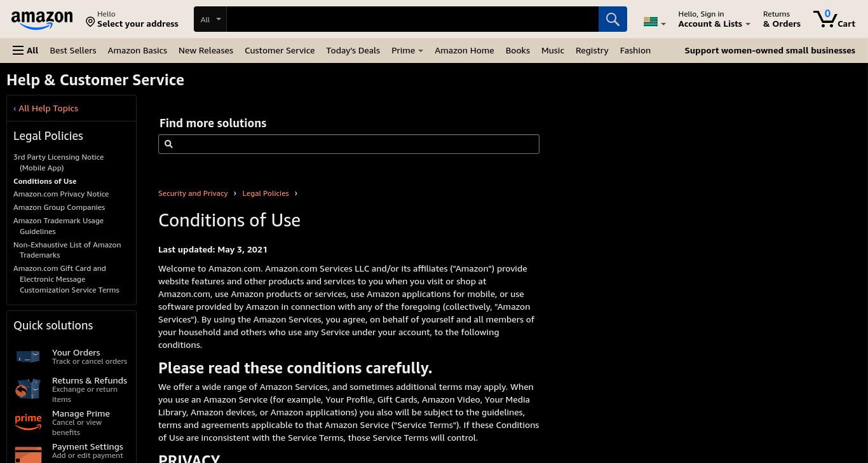Open the hamburger All menu
Viewport: 868px width, 463px height.
click(25, 50)
